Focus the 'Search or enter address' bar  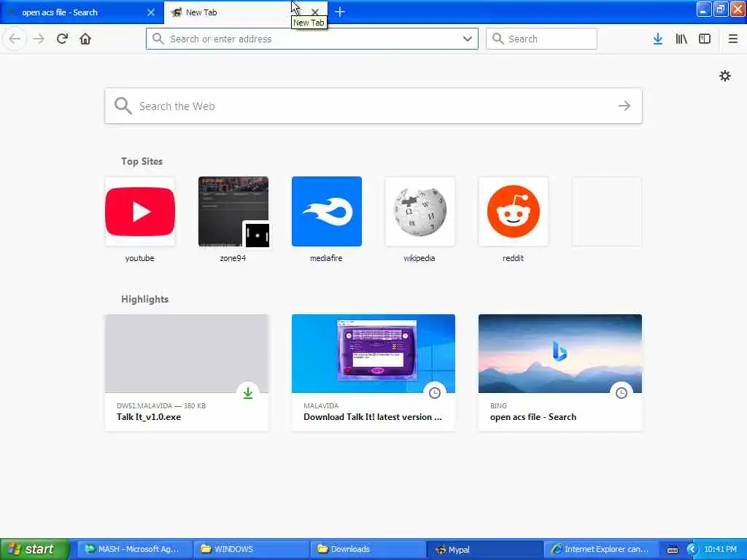pyautogui.click(x=312, y=39)
